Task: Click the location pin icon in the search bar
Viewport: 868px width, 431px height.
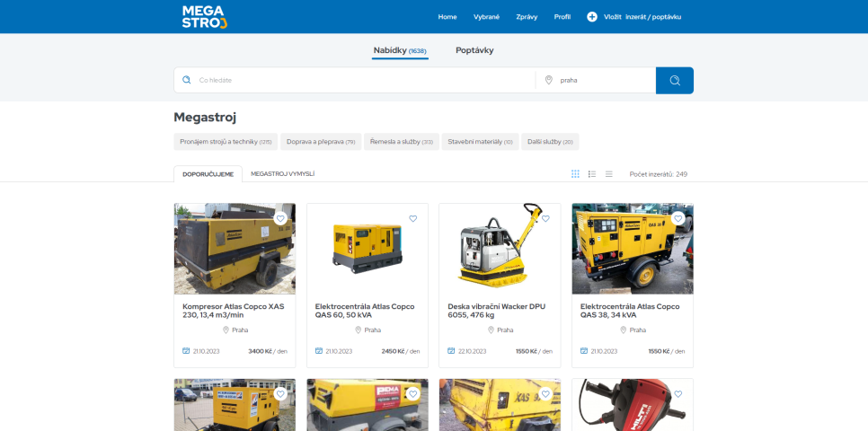Action: [548, 80]
